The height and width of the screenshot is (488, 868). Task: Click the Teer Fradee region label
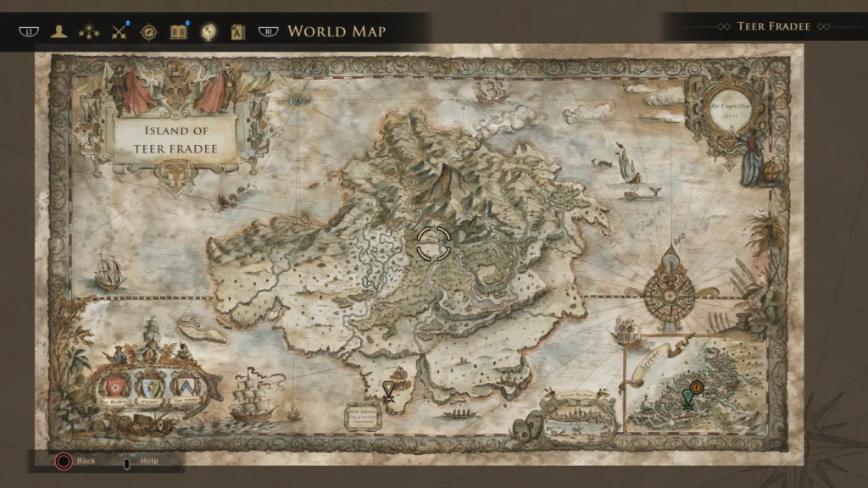(x=773, y=26)
